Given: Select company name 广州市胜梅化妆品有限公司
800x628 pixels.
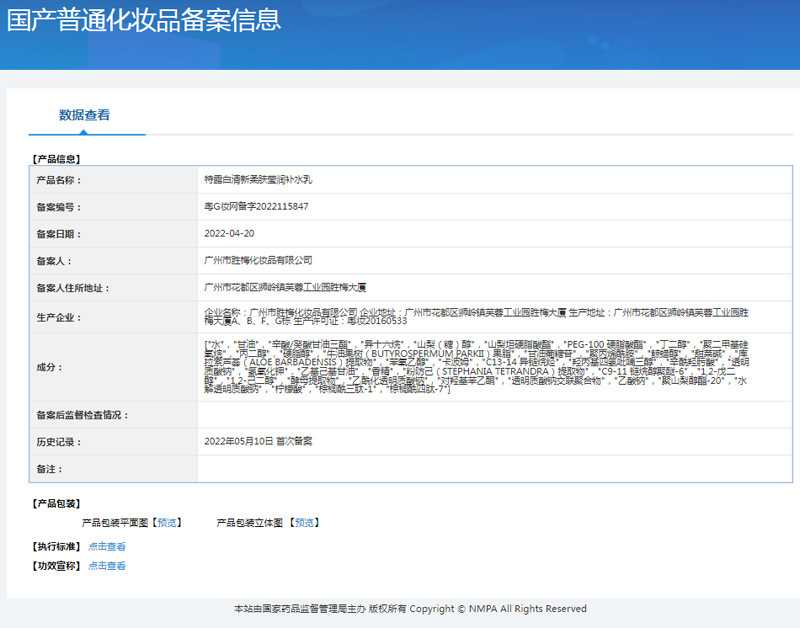Looking at the screenshot, I should tap(258, 261).
